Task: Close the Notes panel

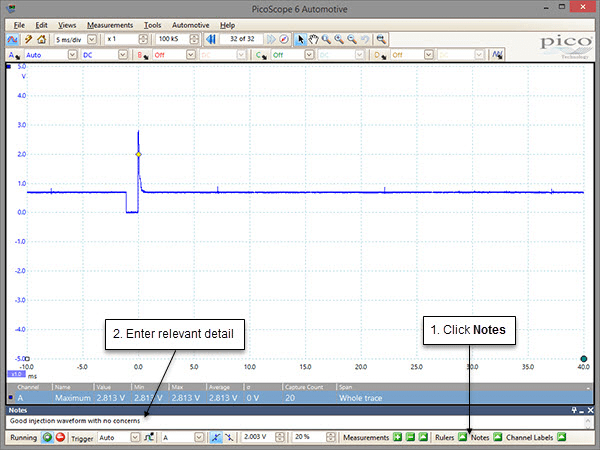Action: [590, 410]
